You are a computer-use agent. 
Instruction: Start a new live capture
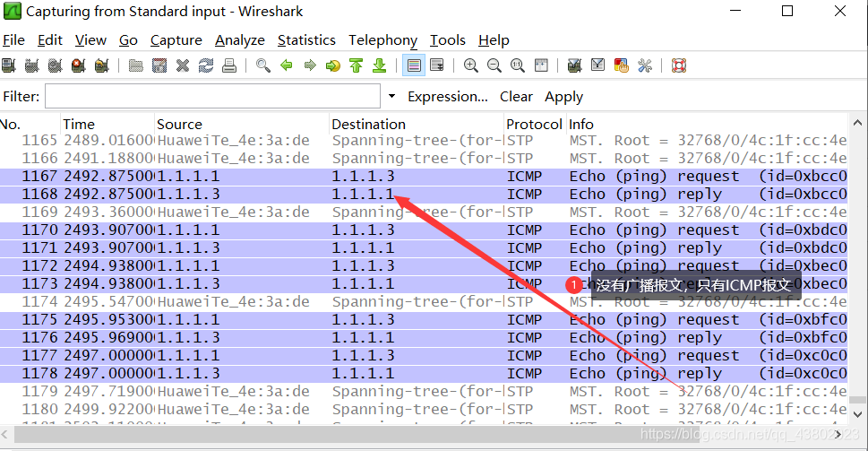pos(56,65)
